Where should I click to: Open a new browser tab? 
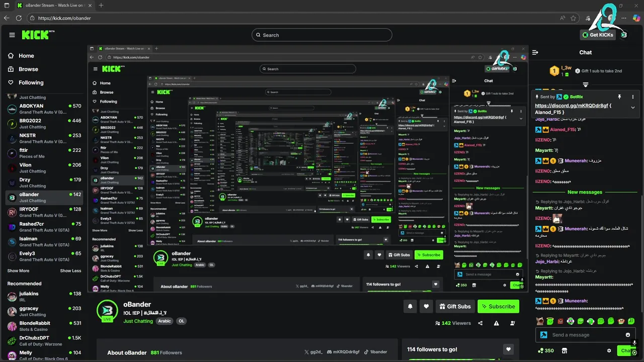[x=101, y=6]
